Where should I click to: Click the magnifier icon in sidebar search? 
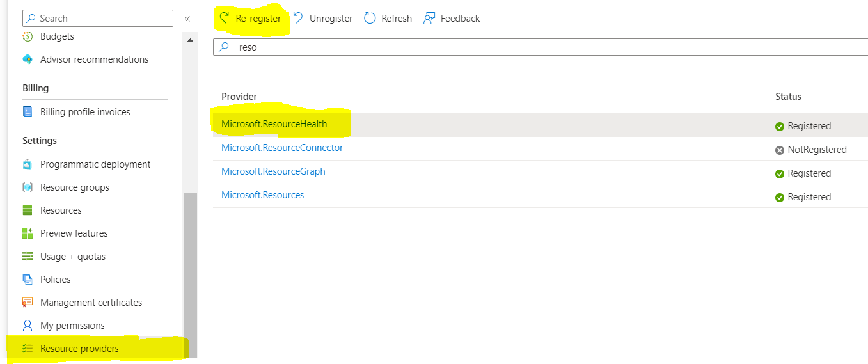(31, 18)
